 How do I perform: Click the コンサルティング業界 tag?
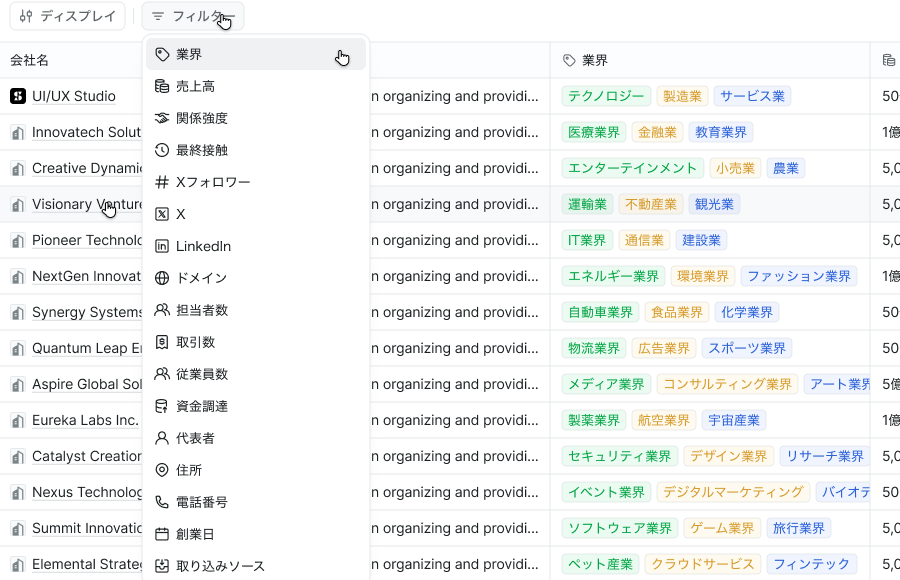[727, 385]
